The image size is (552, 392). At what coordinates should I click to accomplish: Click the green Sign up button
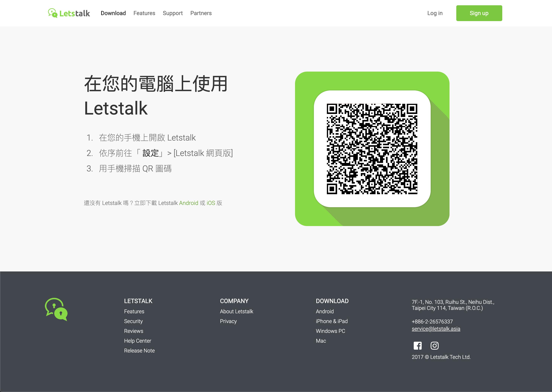pyautogui.click(x=479, y=13)
